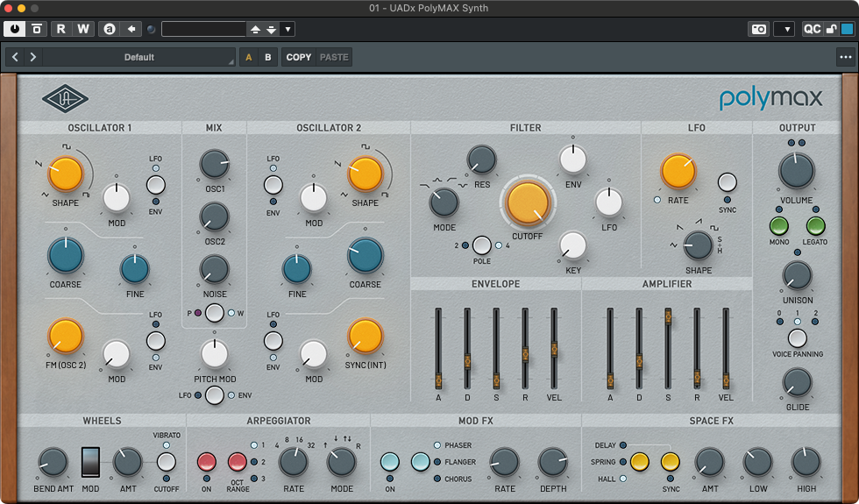
Task: Click the filter MODE selector knob
Action: tap(444, 202)
